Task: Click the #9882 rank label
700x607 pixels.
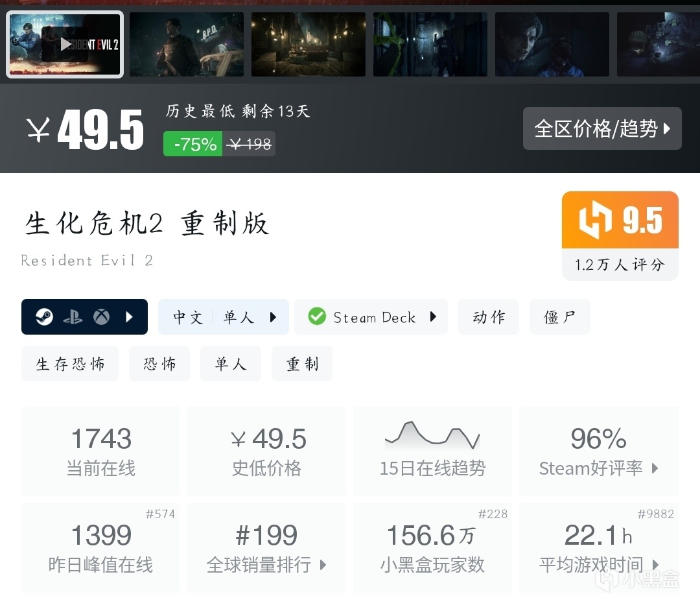Action: pos(655,514)
